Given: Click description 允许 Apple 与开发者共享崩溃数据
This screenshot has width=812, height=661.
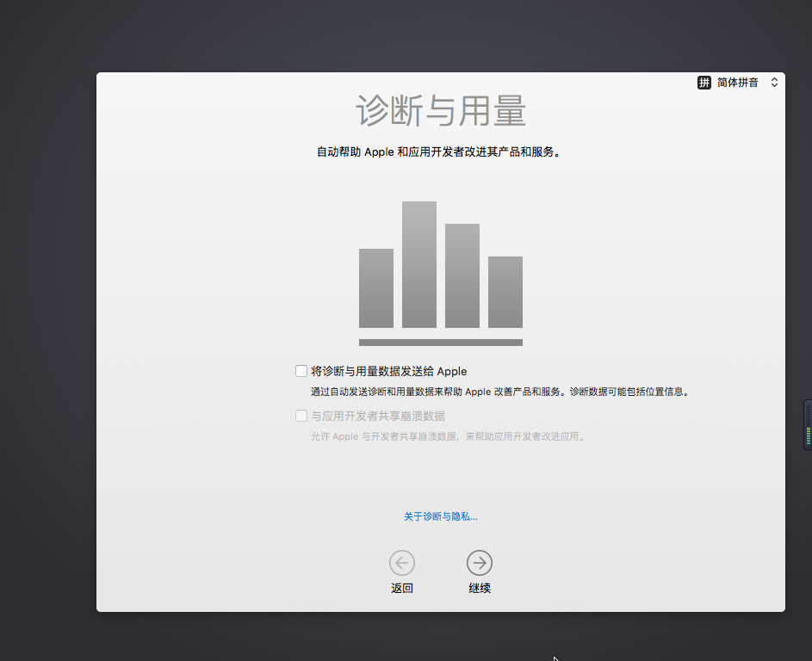Looking at the screenshot, I should click(x=449, y=437).
